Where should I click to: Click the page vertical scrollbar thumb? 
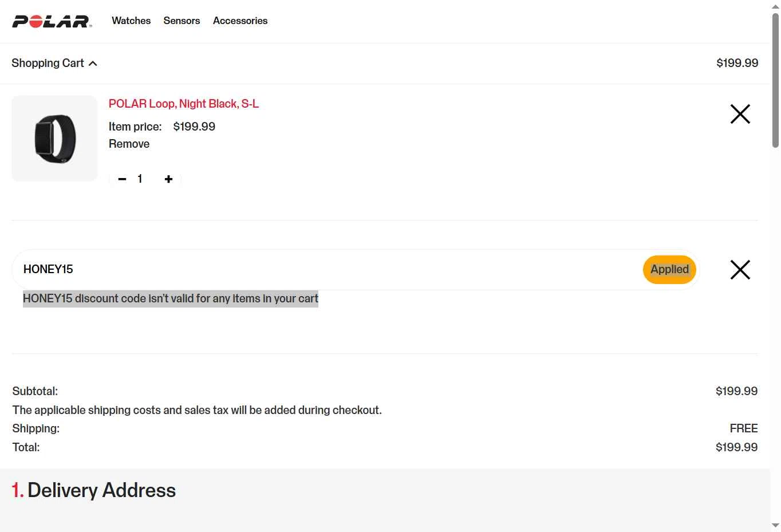[x=776, y=80]
